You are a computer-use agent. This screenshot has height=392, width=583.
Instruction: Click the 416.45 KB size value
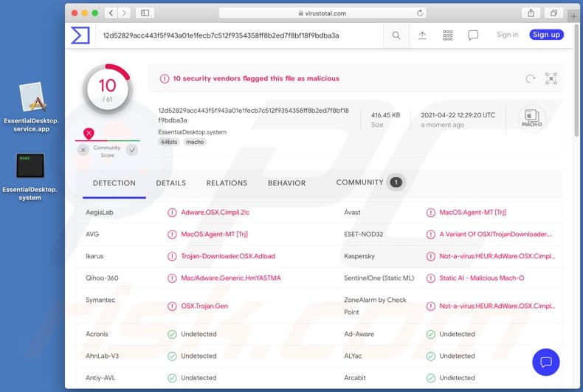(x=385, y=115)
